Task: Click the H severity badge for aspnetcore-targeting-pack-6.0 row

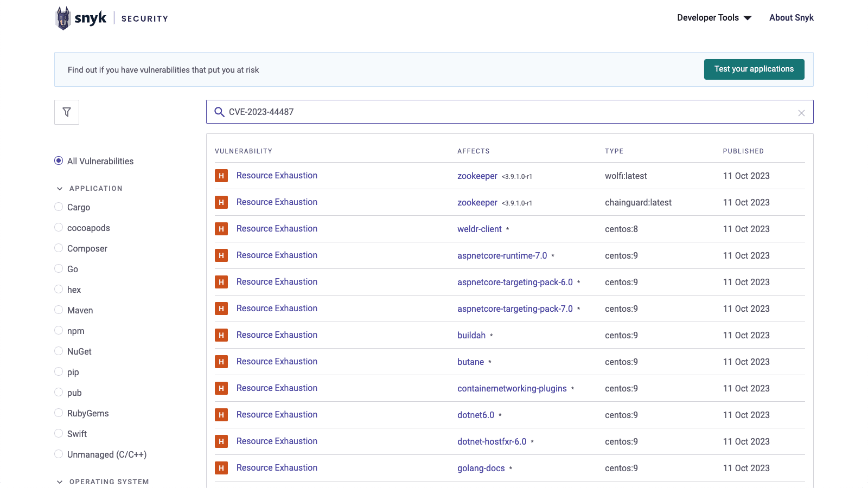Action: coord(221,282)
